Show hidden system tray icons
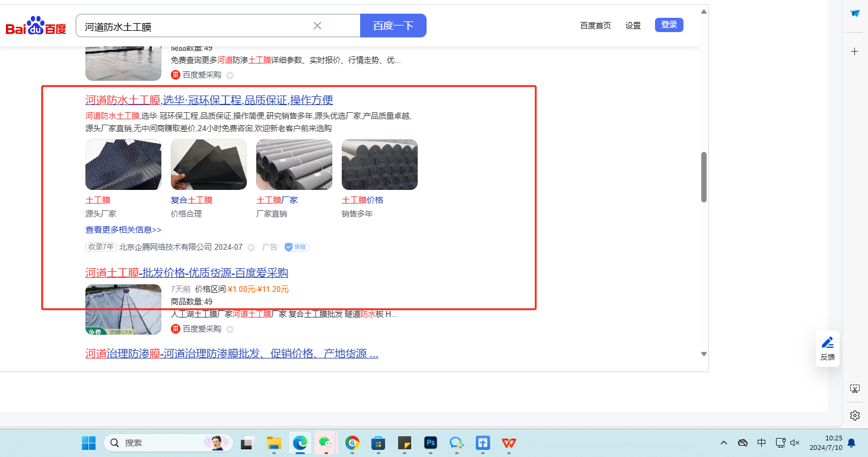 pos(724,443)
